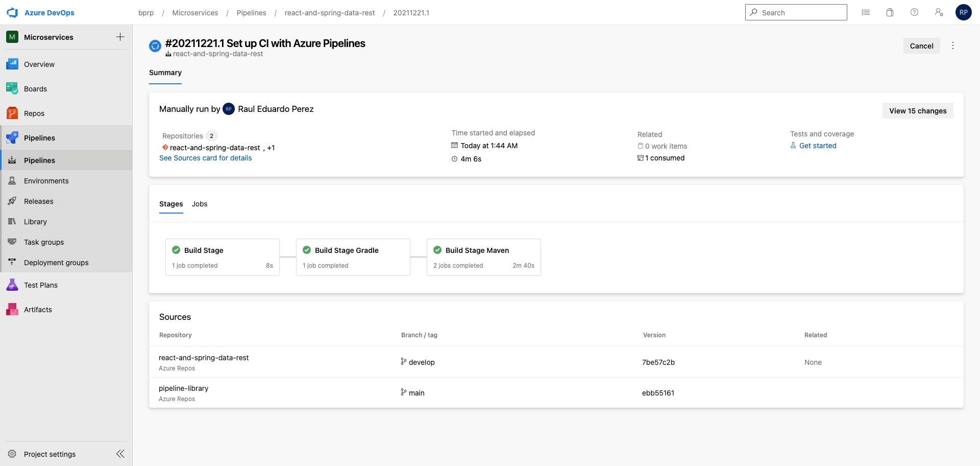Click the Repositories count badge 2
The height and width of the screenshot is (466, 980).
(x=211, y=136)
